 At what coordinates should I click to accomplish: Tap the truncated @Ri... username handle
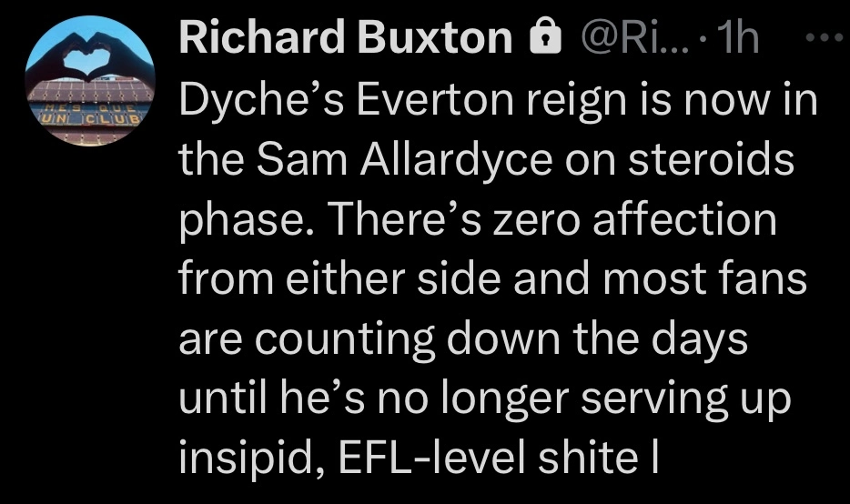tap(628, 38)
